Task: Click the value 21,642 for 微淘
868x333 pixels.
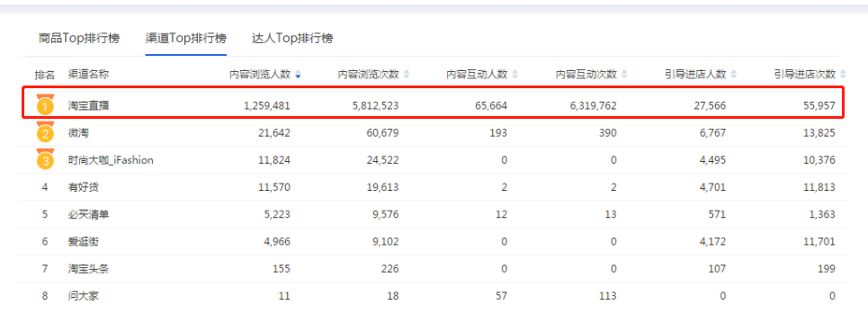Action: (274, 133)
